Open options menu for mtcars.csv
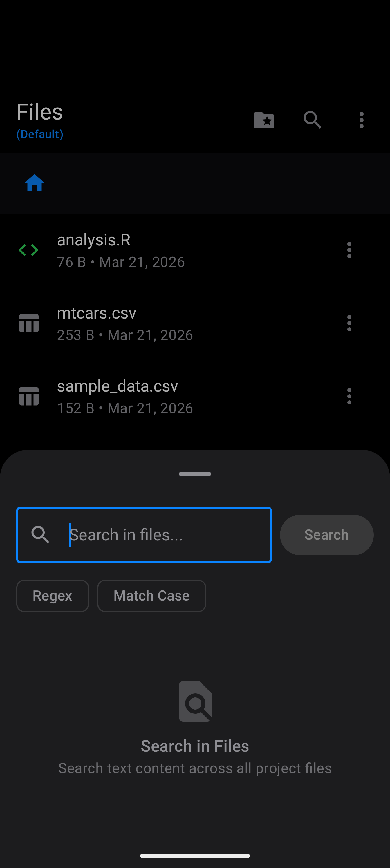This screenshot has width=390, height=868. tap(349, 323)
